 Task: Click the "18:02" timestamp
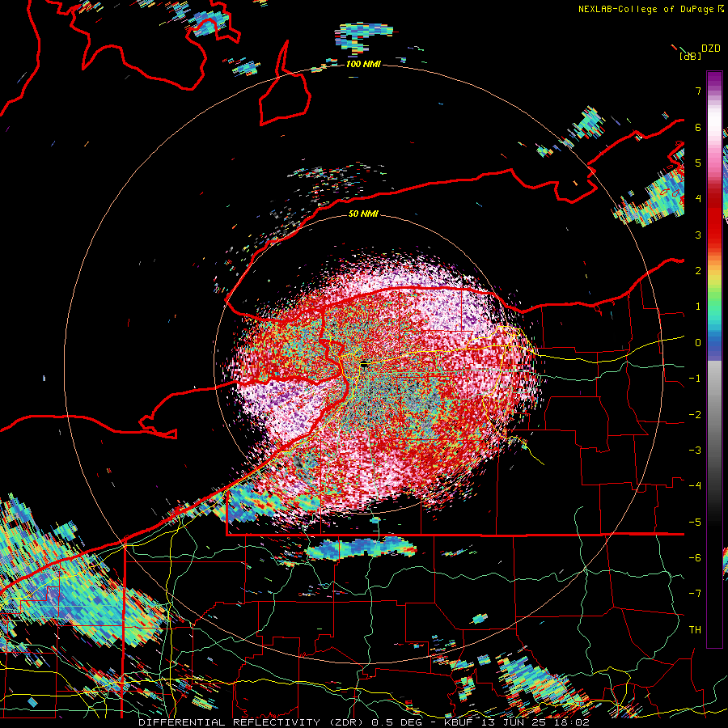click(573, 722)
